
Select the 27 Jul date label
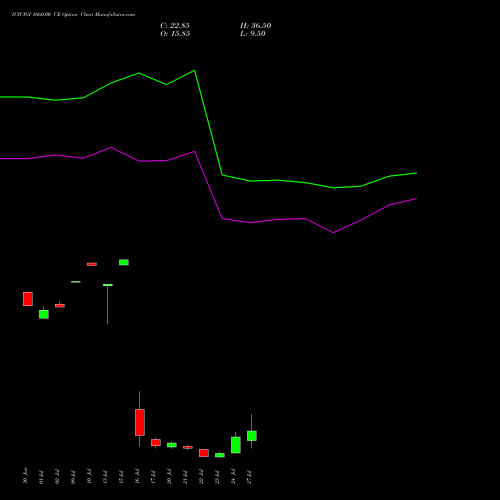click(250, 477)
